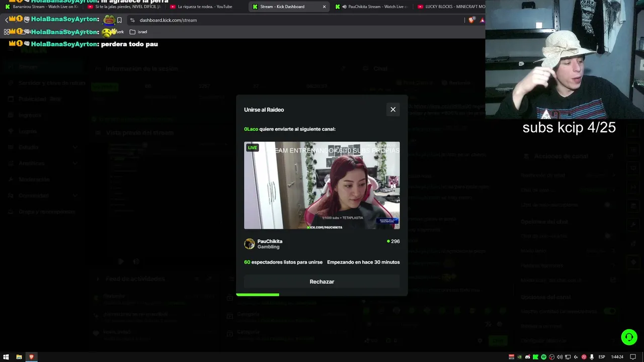Open the israel bookmarks folder
The height and width of the screenshot is (362, 644).
point(138,32)
